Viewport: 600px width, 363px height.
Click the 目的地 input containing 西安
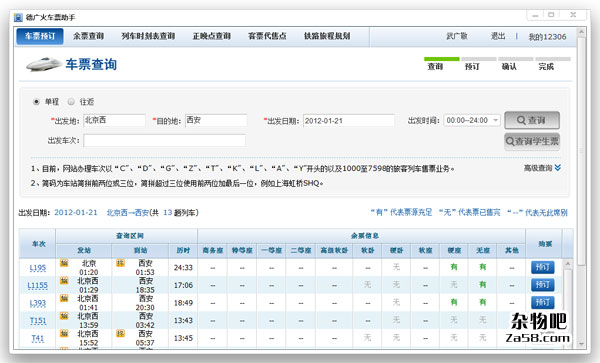point(216,120)
